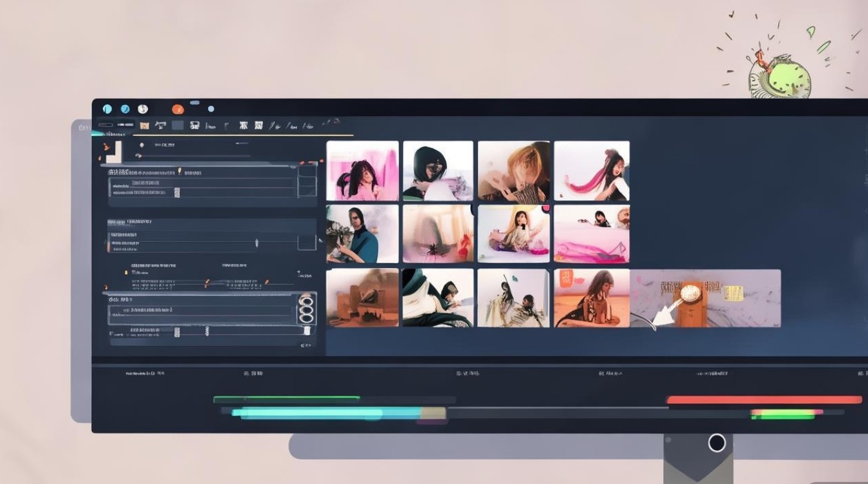The height and width of the screenshot is (484, 868).
Task: Select the tan square icon in the toolbar
Action: (x=145, y=125)
